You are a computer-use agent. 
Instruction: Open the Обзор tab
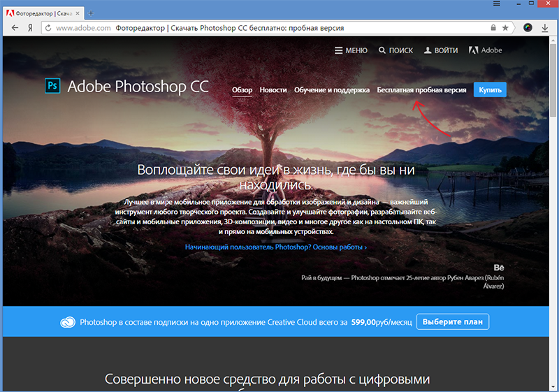242,90
